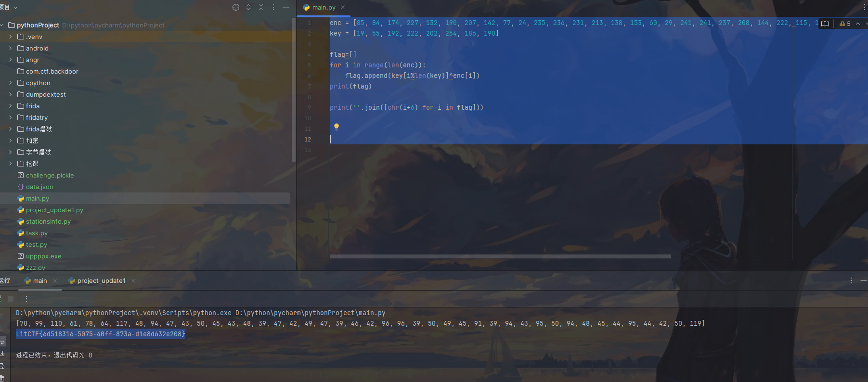Click the editor horizontal scrollbar
The width and height of the screenshot is (868, 382).
click(x=500, y=256)
